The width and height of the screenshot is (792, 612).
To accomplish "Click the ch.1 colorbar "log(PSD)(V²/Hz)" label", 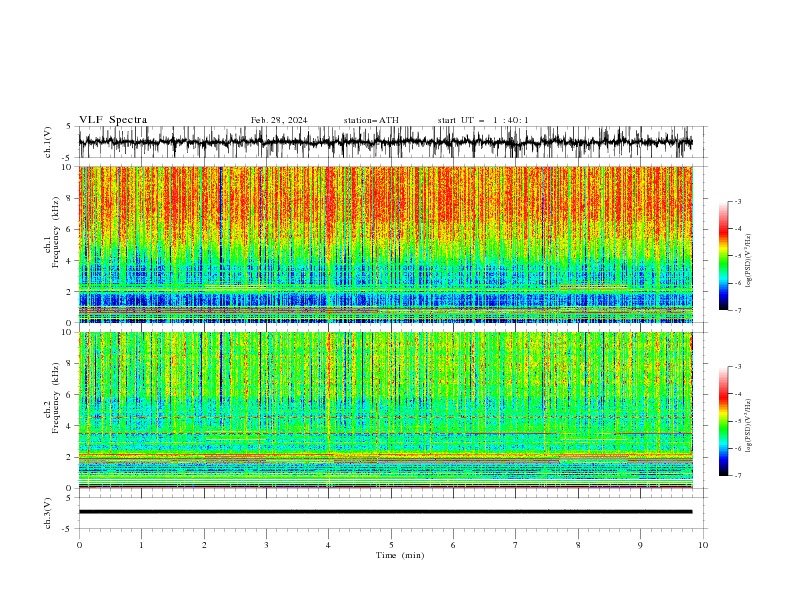I will click(x=748, y=261).
